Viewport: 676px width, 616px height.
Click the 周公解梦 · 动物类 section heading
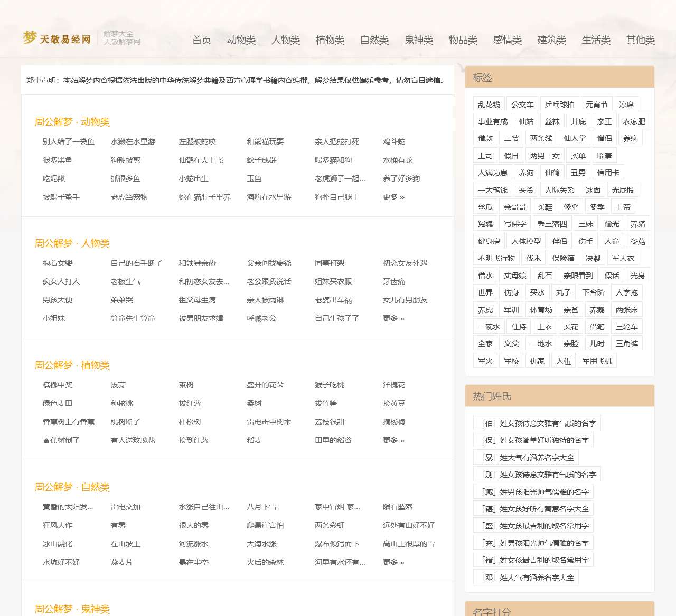(x=72, y=122)
